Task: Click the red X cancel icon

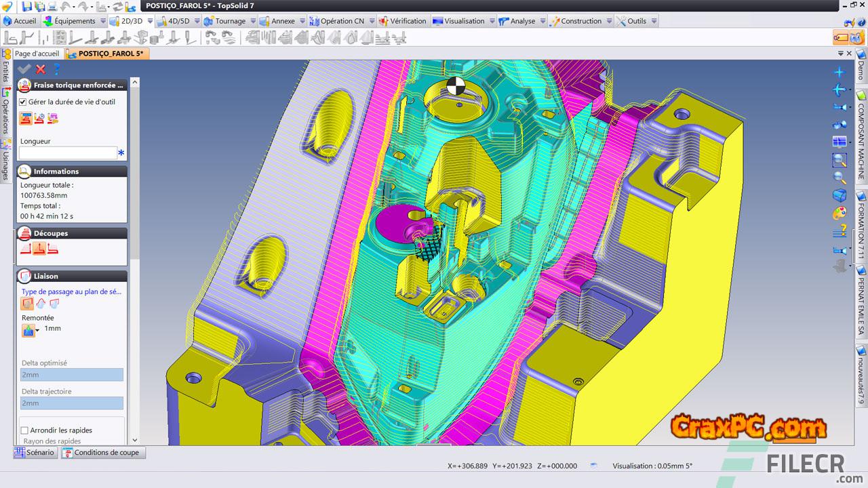Action: (x=41, y=69)
